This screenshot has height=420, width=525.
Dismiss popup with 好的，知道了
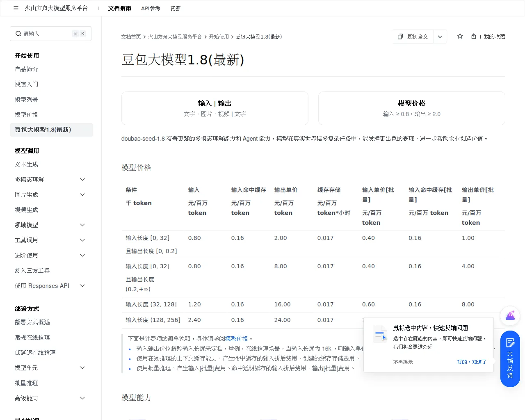(x=472, y=362)
